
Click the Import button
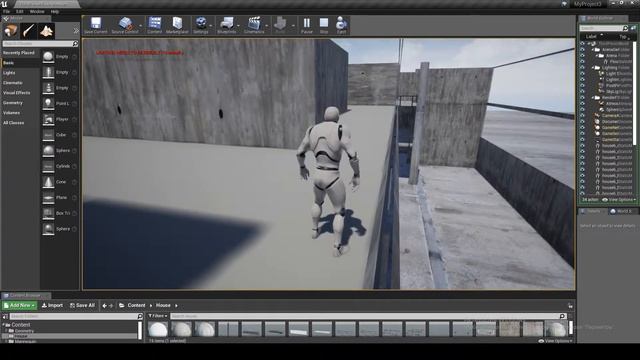click(52, 305)
